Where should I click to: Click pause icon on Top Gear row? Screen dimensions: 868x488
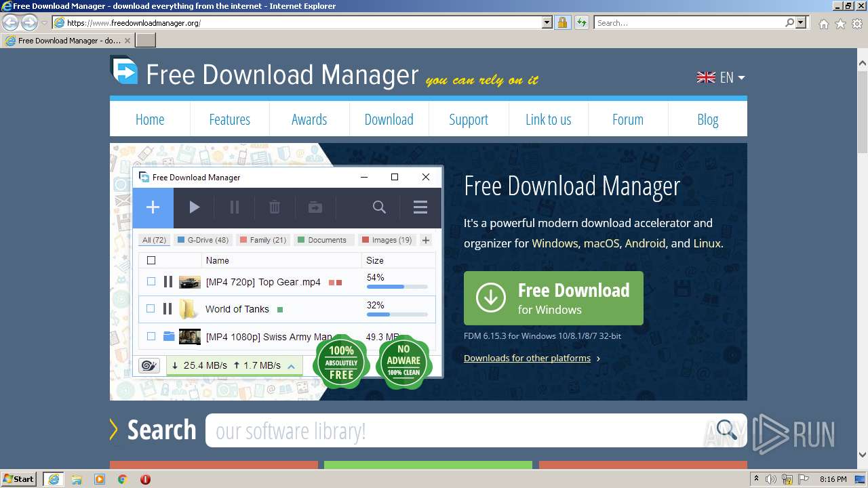click(x=168, y=282)
